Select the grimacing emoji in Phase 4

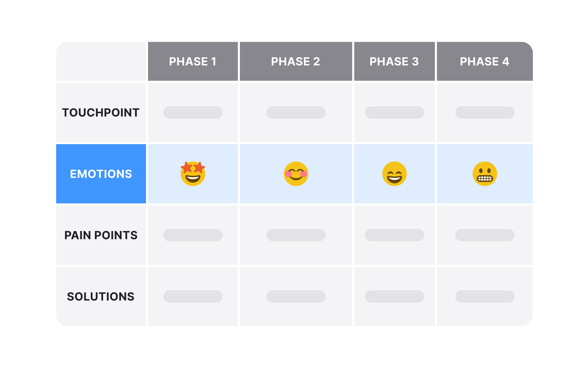point(485,174)
